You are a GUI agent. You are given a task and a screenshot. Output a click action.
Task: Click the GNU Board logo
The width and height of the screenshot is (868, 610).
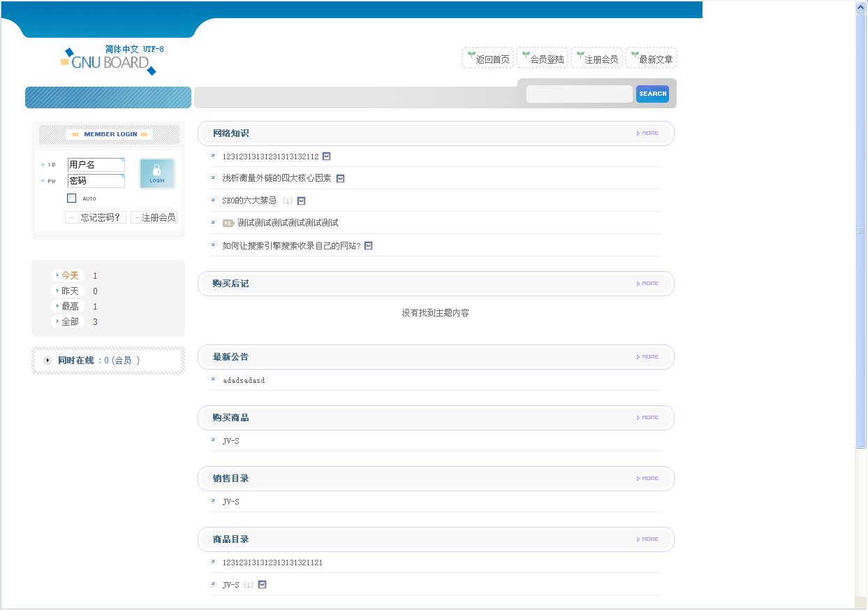pyautogui.click(x=109, y=61)
